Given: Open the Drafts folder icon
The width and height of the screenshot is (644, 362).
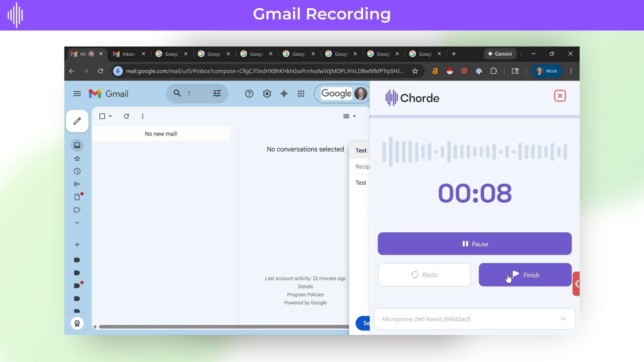Looking at the screenshot, I should (x=77, y=197).
